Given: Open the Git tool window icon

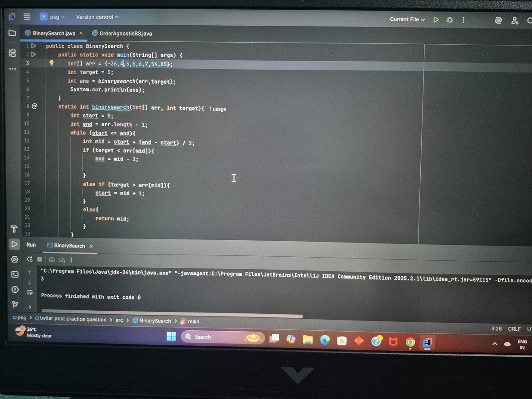Looking at the screenshot, I should click(x=15, y=304).
